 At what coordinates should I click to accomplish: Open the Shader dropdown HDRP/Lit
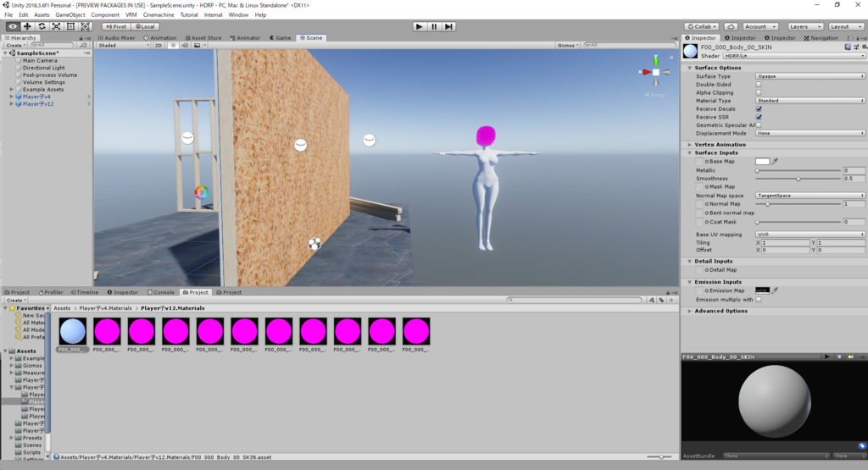click(793, 56)
